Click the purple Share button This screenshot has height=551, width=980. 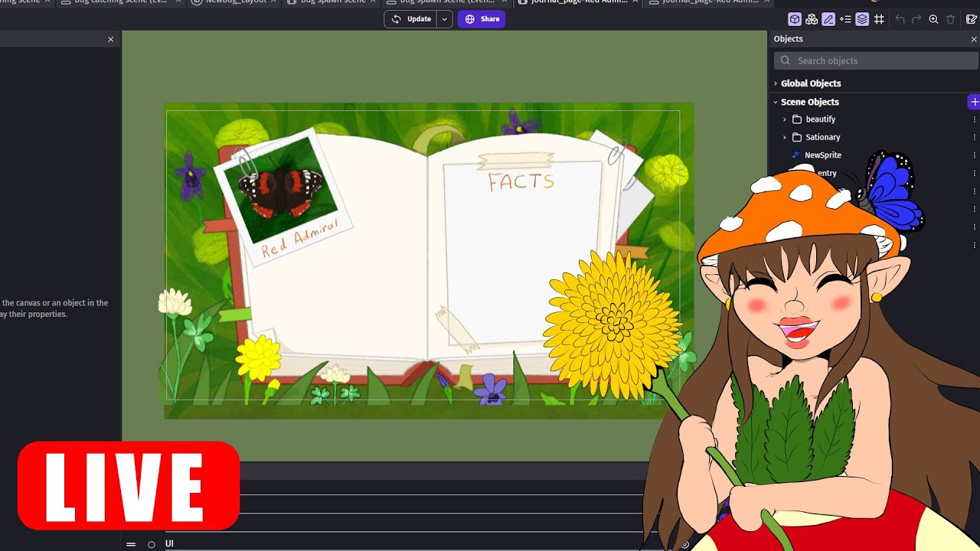tap(482, 19)
